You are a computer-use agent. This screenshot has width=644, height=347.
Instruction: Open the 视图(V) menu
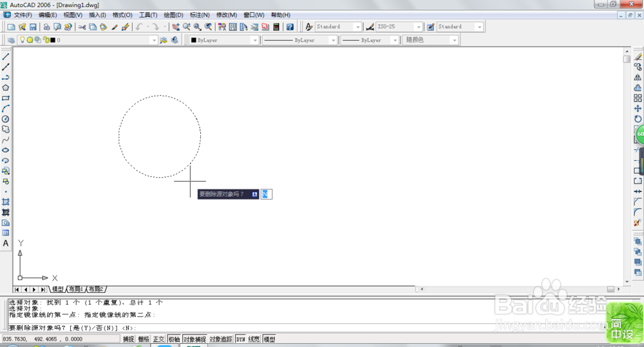73,15
